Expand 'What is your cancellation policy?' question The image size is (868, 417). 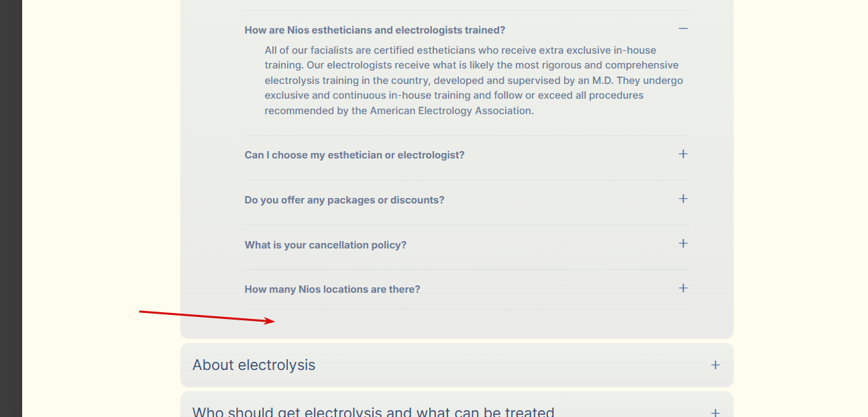[x=325, y=245]
